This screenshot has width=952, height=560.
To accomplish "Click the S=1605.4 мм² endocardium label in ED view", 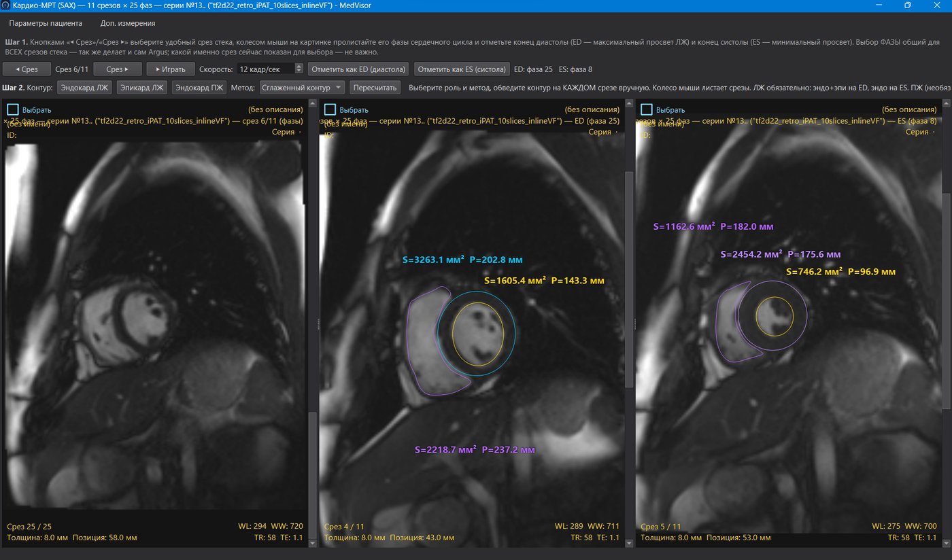I will (x=544, y=280).
